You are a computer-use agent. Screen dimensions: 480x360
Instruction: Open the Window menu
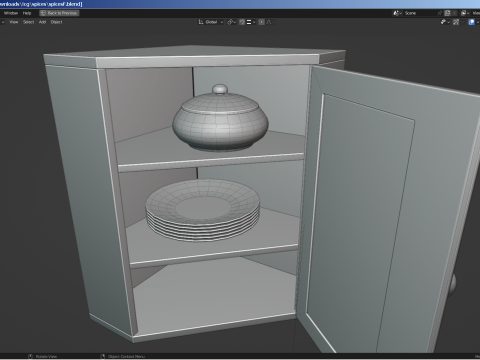click(11, 13)
